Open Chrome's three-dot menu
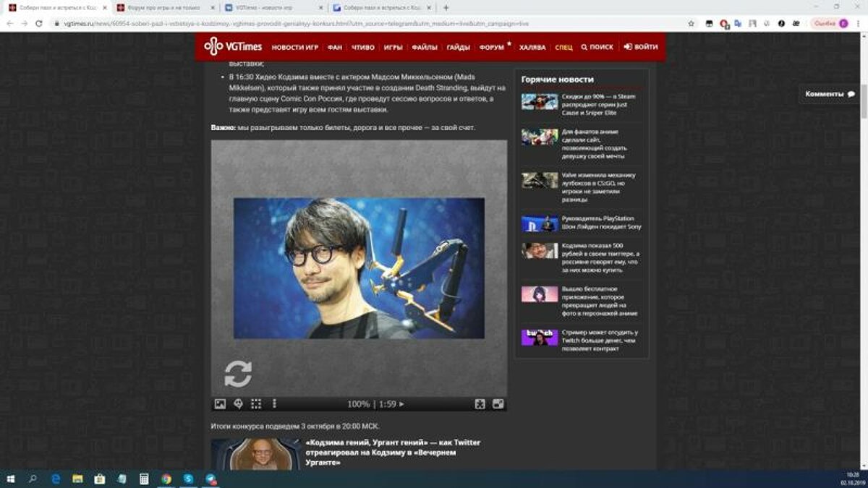 point(858,23)
